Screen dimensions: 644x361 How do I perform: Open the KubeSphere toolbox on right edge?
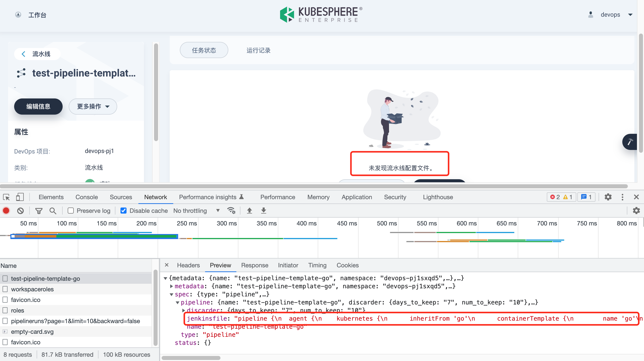630,142
